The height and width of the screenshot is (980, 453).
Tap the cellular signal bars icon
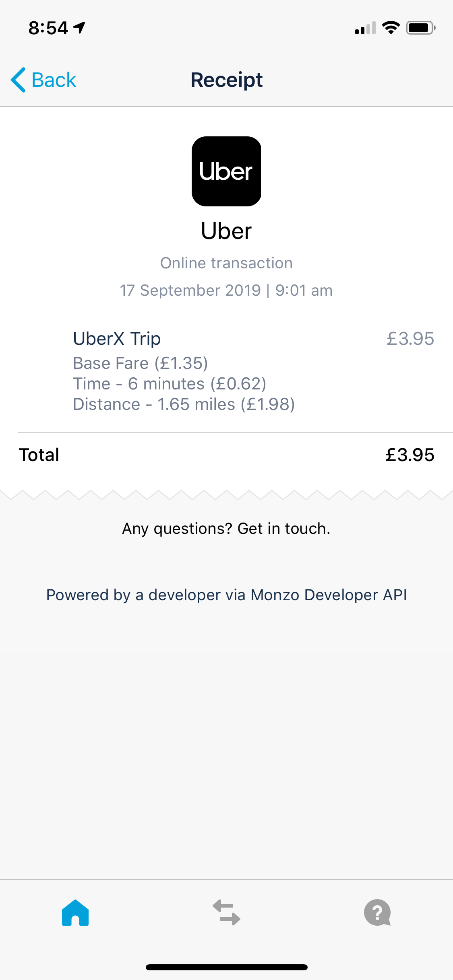pos(365,28)
